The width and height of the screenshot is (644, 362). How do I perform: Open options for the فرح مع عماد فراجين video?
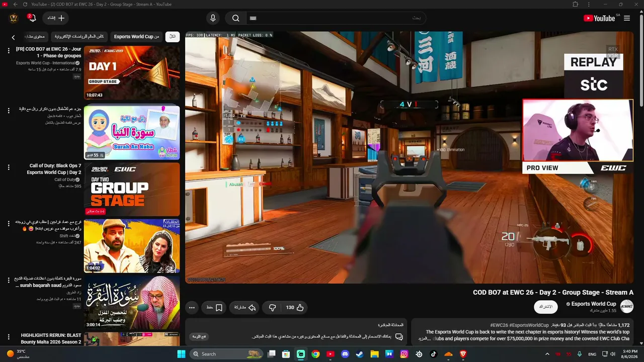[x=9, y=223]
